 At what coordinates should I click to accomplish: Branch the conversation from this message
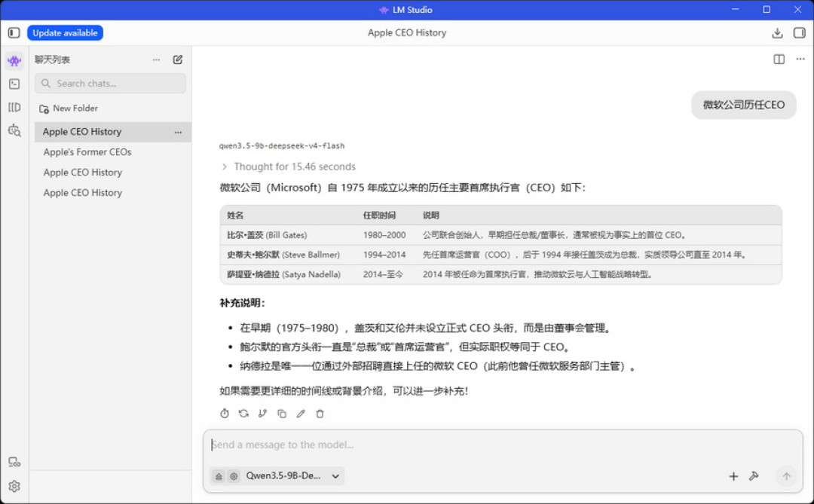263,414
